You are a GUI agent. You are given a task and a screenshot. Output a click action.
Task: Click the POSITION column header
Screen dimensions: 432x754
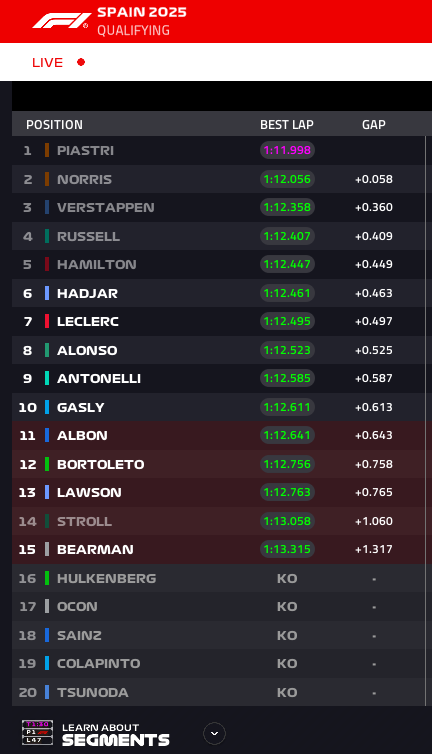54,125
